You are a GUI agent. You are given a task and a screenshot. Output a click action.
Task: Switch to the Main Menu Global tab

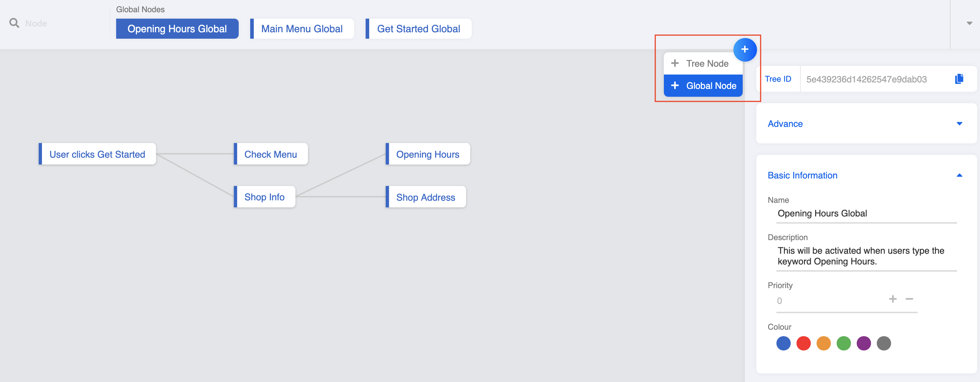point(302,29)
